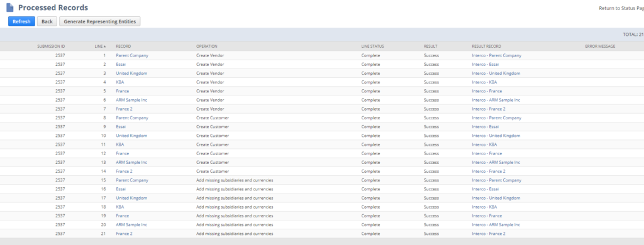
Task: Open Interco - ARM Sample Inc result, line 6
Action: click(x=496, y=100)
